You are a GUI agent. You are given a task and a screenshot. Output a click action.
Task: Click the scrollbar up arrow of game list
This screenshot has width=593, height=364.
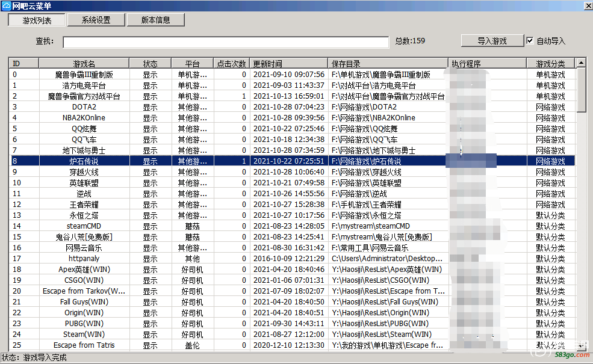[x=582, y=63]
